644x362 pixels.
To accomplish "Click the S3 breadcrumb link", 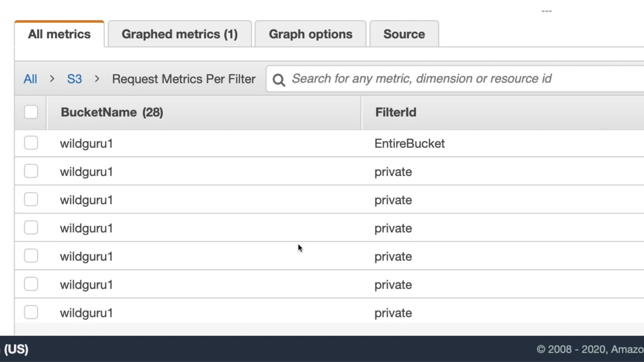I will [x=74, y=79].
